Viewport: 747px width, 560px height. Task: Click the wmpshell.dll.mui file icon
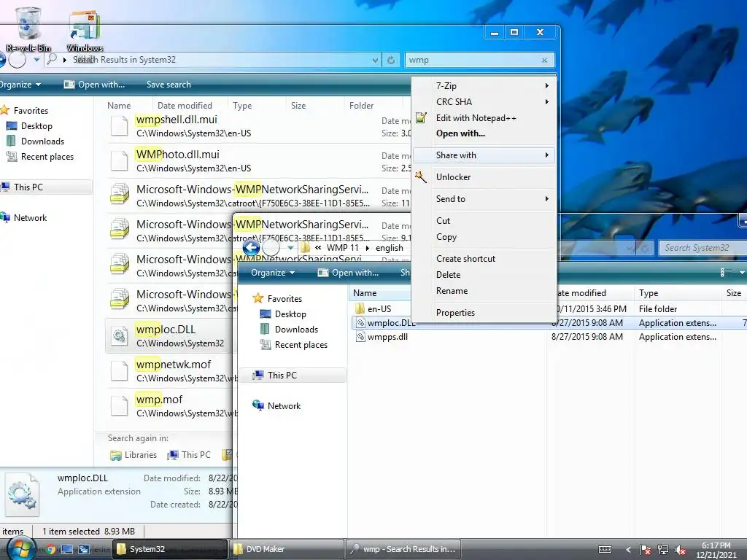coord(119,125)
